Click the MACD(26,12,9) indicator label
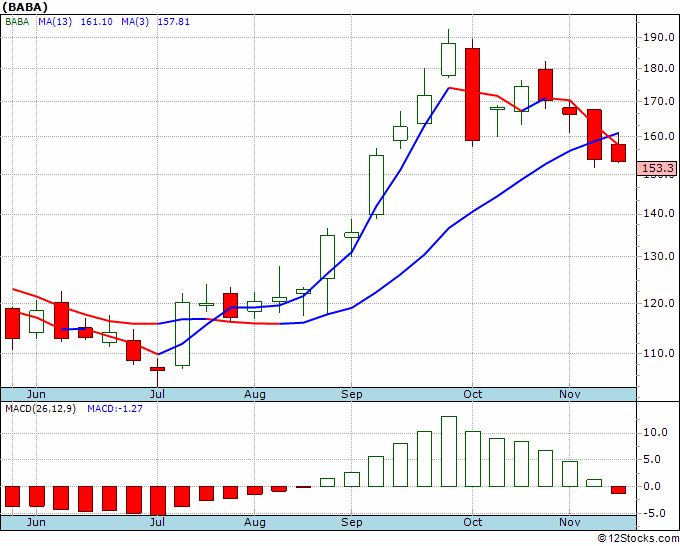This screenshot has width=680, height=546. coord(40,409)
